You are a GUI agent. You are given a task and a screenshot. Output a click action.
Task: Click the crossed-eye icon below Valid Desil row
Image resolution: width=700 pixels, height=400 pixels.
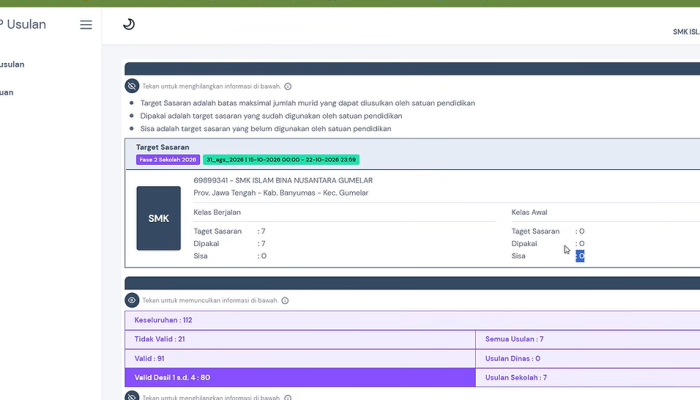pyautogui.click(x=132, y=396)
